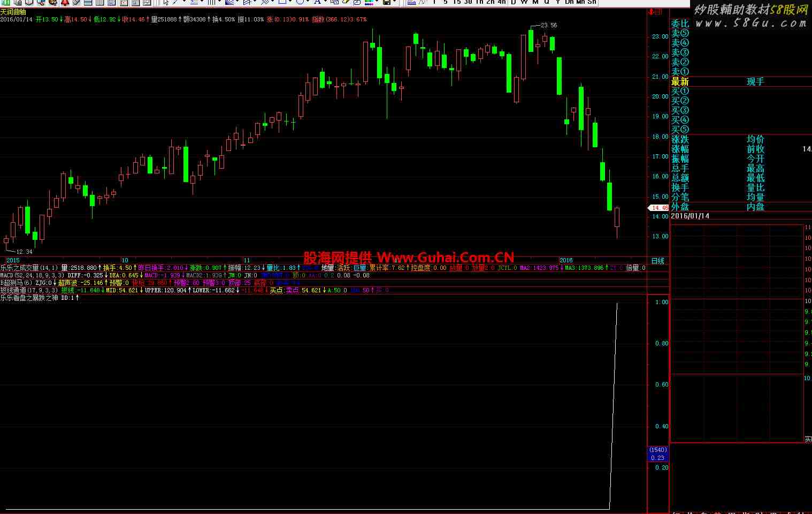This screenshot has width=812, height=514.
Task: Switch to the 15-minute period button
Action: click(456, 2)
